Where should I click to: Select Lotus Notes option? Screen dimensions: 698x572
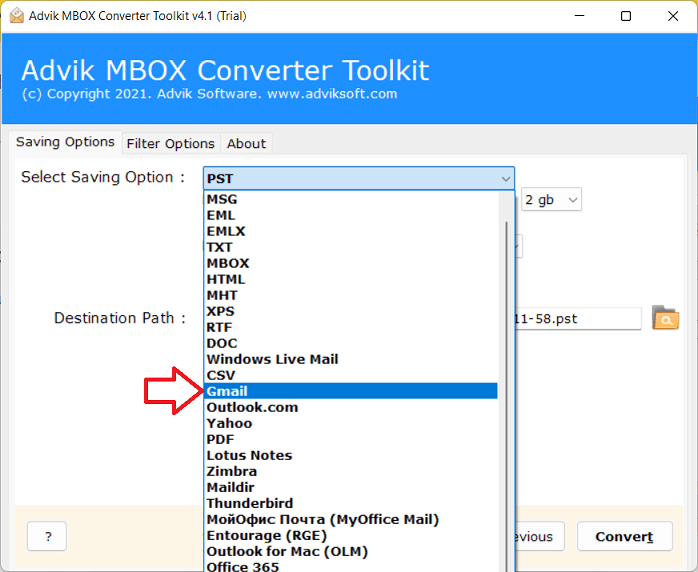(351, 455)
